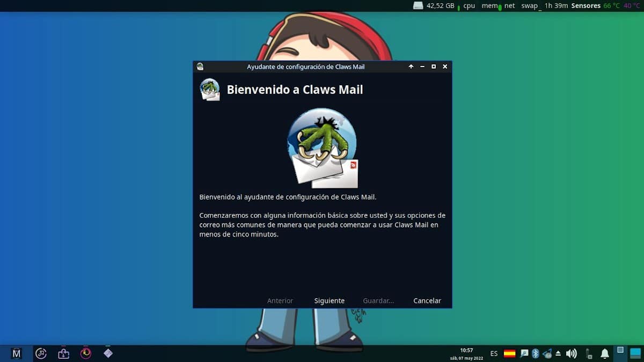Click the eject device tray icon
The height and width of the screenshot is (362, 644).
pyautogui.click(x=558, y=353)
